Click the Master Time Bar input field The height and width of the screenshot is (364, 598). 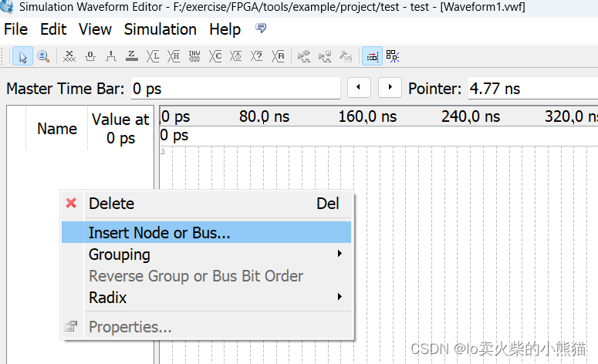click(x=235, y=89)
